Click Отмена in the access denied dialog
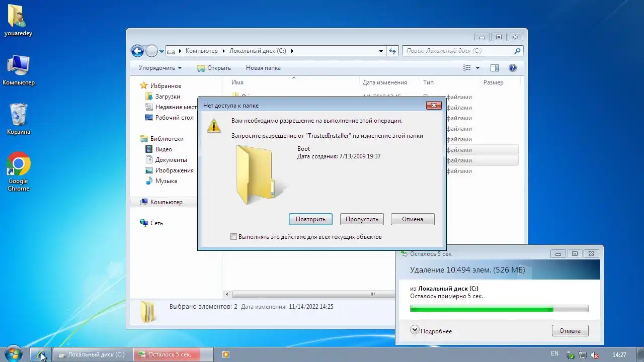Viewport: 644px width, 362px height. coord(413,219)
